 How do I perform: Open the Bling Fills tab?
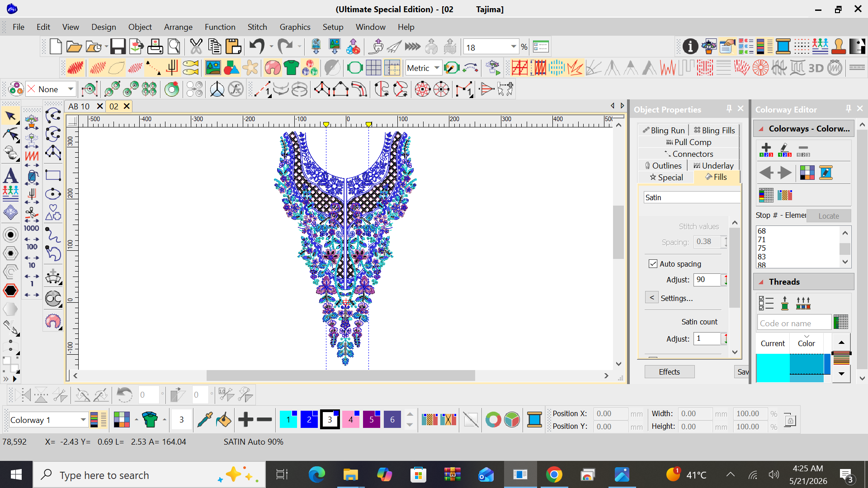coord(714,131)
